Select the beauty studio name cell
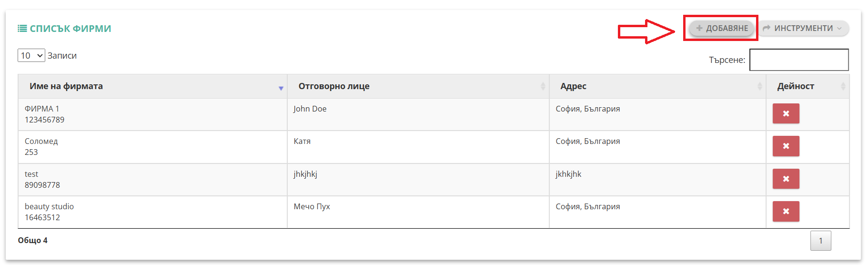The image size is (868, 265). pyautogui.click(x=152, y=212)
